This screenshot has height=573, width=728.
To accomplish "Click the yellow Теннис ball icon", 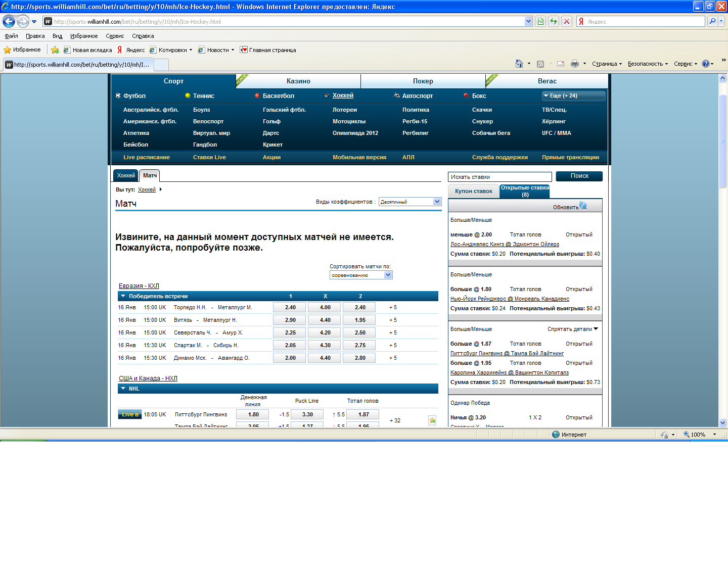I will [x=188, y=96].
